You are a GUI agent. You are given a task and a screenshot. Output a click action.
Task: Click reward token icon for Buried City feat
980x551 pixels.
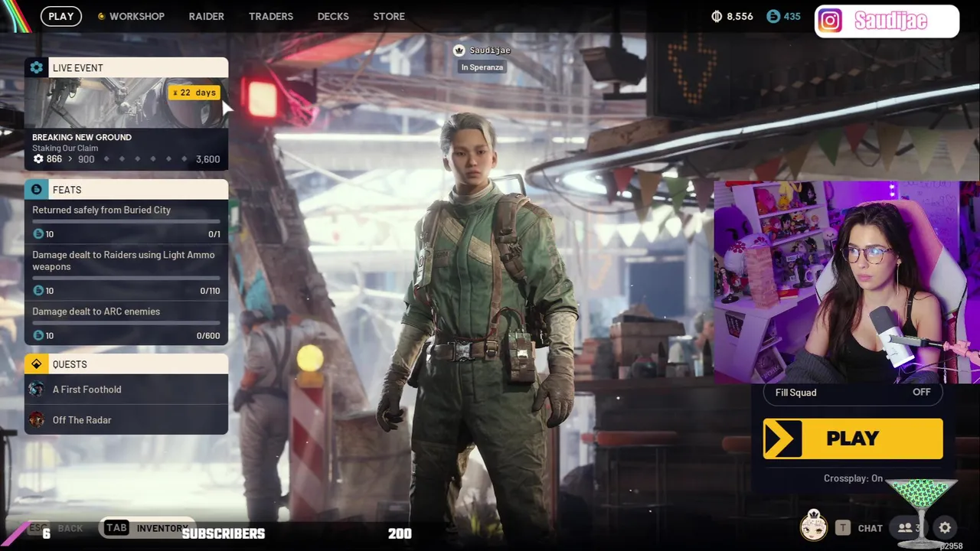coord(38,234)
